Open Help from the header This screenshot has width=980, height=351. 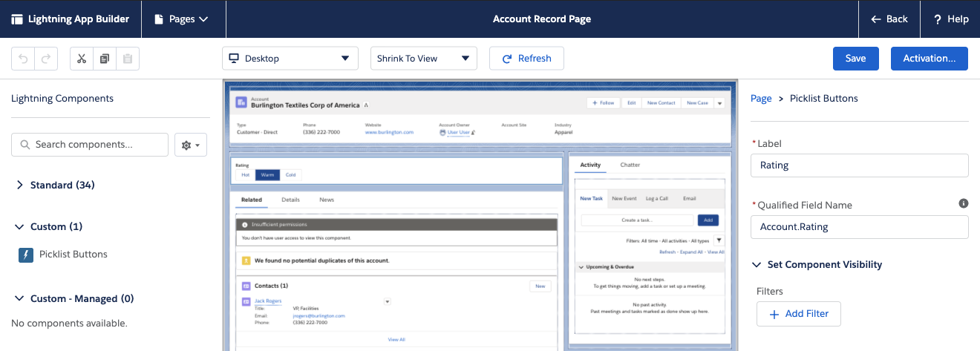tap(951, 19)
